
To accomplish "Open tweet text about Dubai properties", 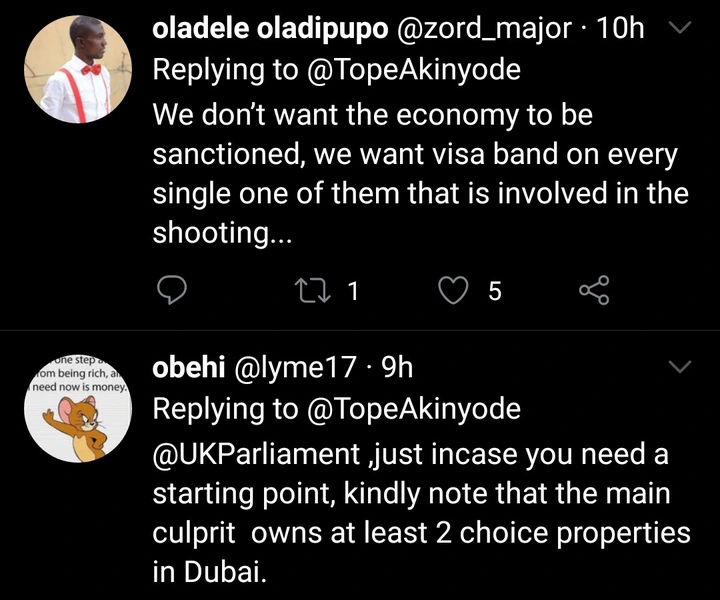I will [x=420, y=514].
